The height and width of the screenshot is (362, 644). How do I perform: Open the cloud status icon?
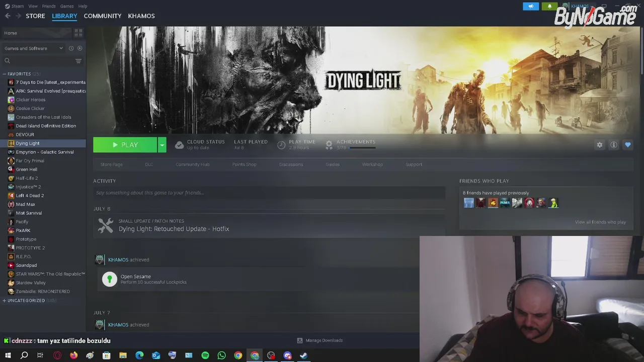coord(179,145)
